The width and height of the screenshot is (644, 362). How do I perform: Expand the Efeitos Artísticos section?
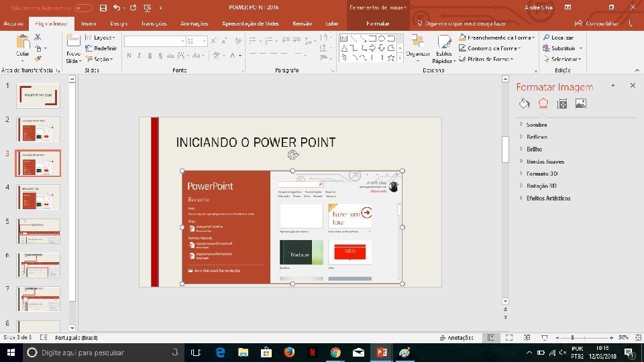[x=548, y=198]
